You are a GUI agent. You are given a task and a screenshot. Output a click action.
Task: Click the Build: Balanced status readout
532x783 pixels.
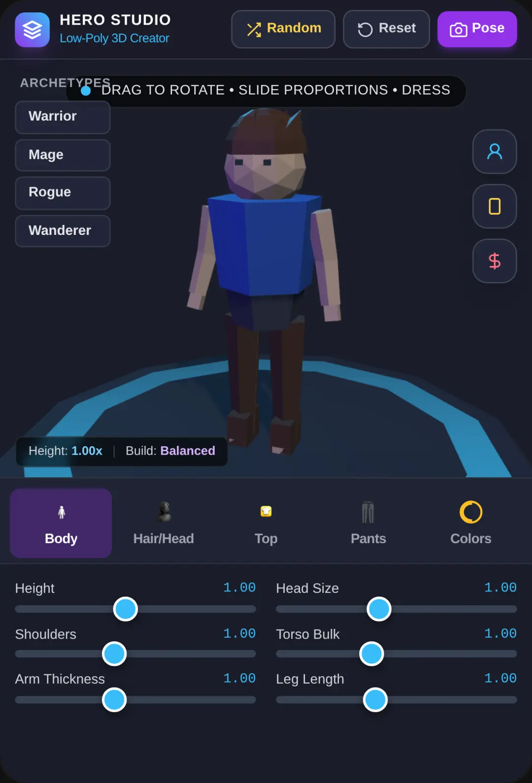click(x=170, y=451)
